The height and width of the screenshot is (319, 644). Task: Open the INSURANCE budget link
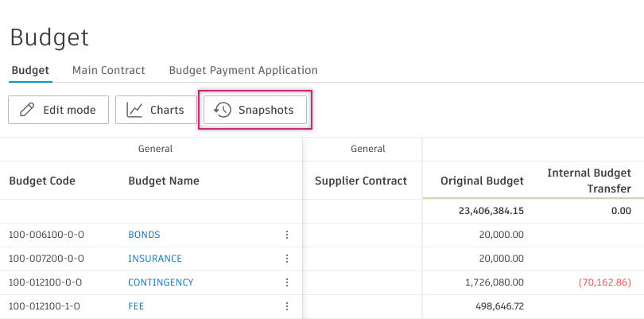[x=155, y=259]
